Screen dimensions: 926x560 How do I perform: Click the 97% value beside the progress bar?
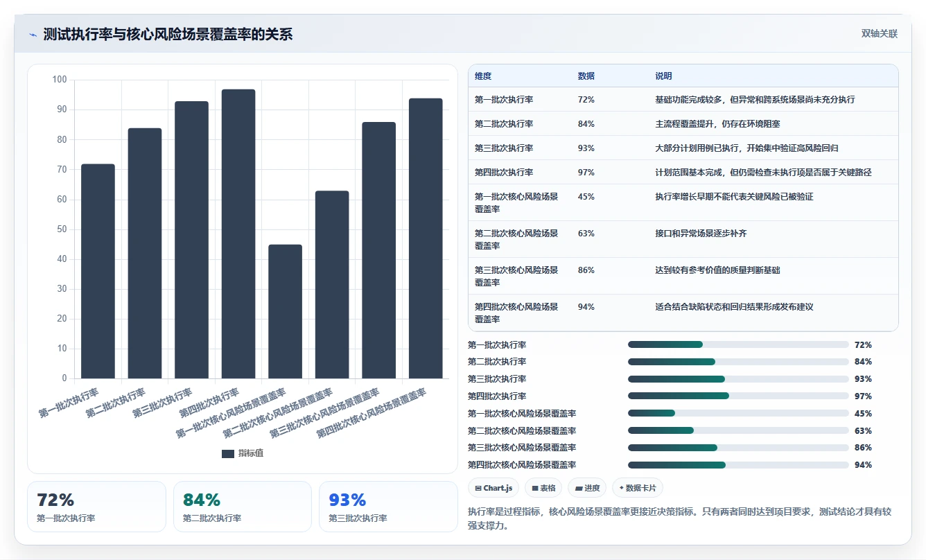863,396
